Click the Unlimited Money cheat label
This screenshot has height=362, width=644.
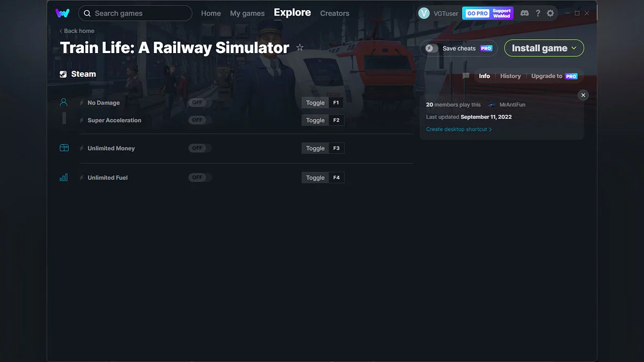(x=111, y=148)
